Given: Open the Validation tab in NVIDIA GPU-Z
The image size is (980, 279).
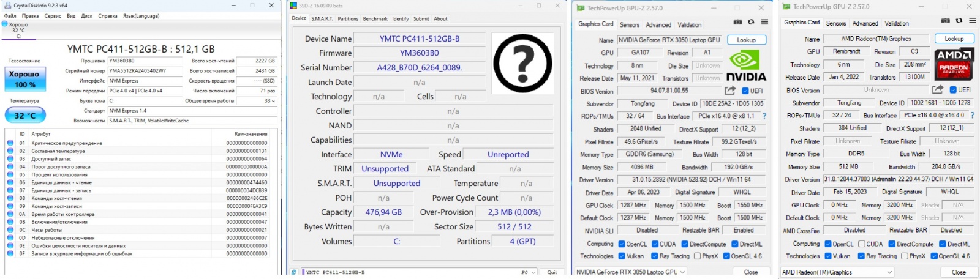Looking at the screenshot, I should [690, 25].
